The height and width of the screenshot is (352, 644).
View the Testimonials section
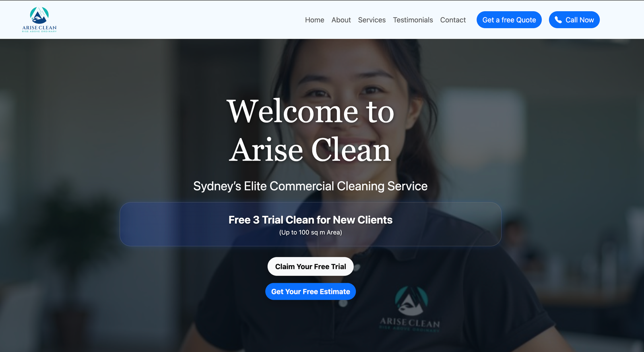[413, 20]
